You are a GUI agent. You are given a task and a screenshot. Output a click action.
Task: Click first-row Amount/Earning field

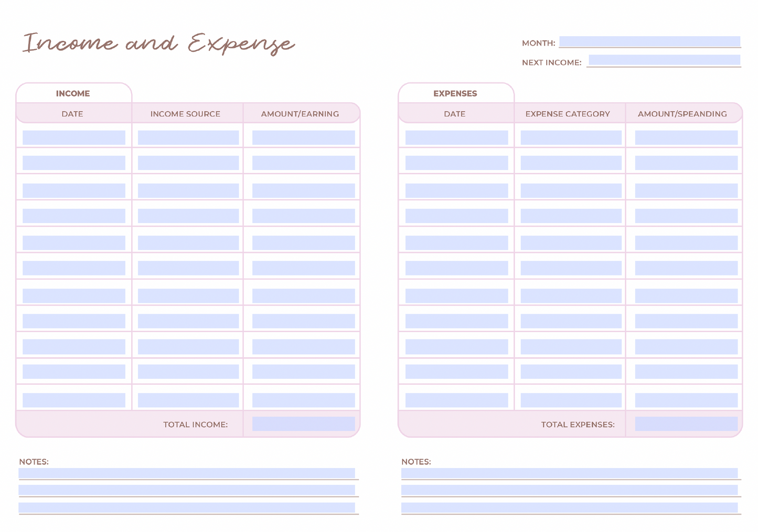pyautogui.click(x=304, y=137)
